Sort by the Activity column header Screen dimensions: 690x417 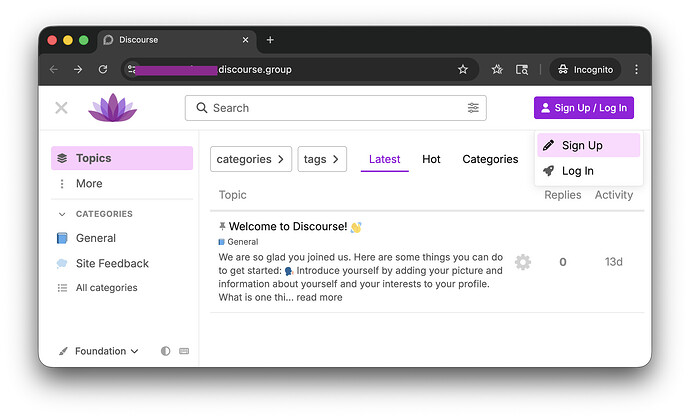(614, 195)
